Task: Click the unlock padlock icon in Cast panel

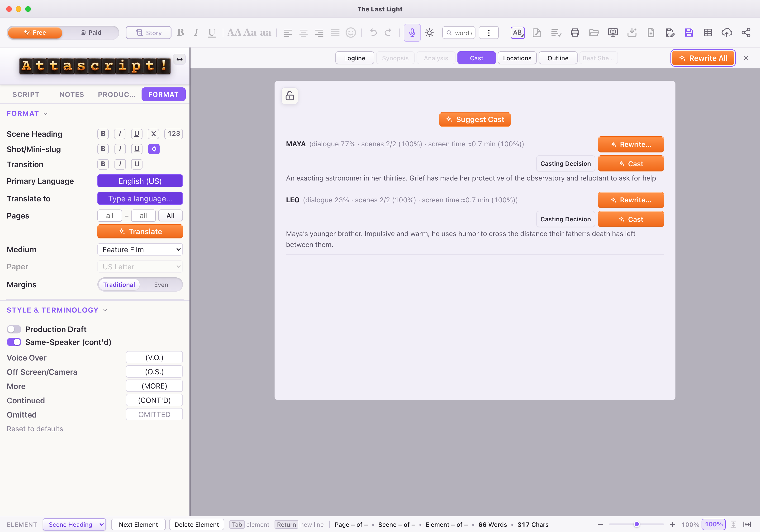Action: 290,96
